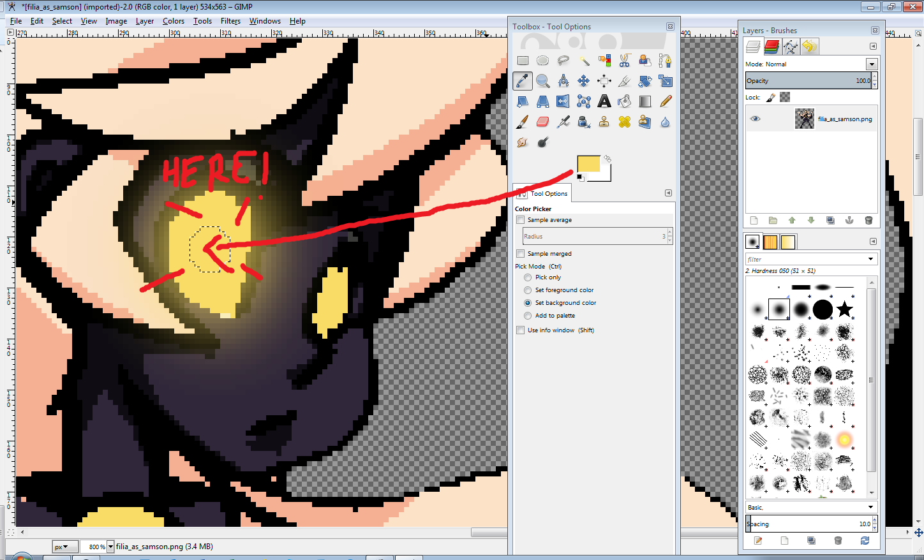The height and width of the screenshot is (560, 924).
Task: Select the Bucket Fill tool
Action: [625, 101]
